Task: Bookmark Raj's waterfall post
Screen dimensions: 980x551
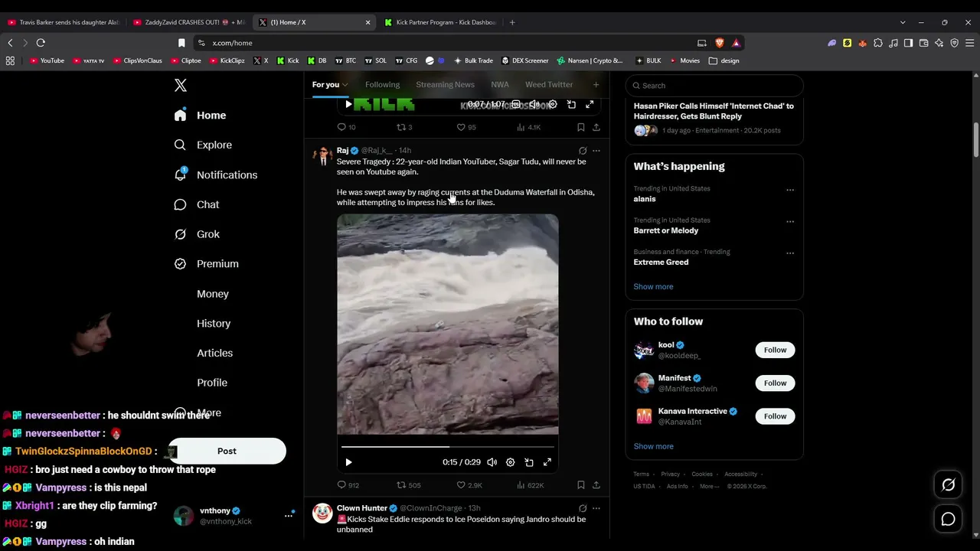Action: (581, 485)
